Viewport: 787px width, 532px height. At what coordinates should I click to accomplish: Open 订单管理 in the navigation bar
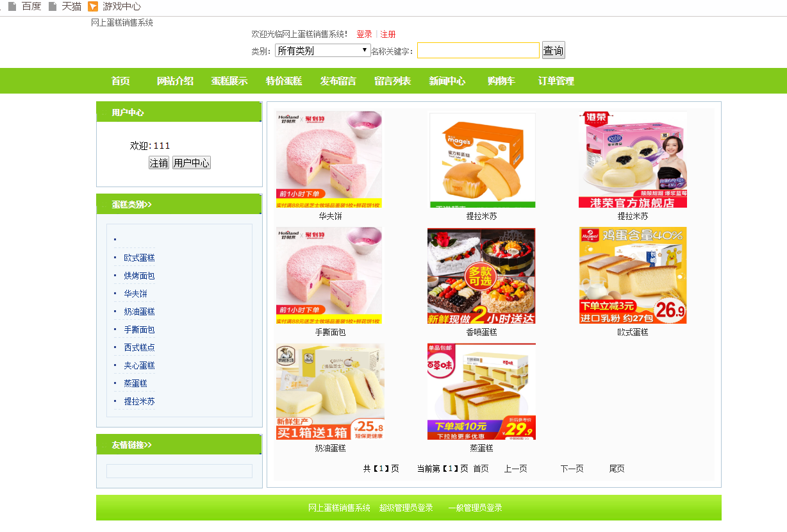556,81
